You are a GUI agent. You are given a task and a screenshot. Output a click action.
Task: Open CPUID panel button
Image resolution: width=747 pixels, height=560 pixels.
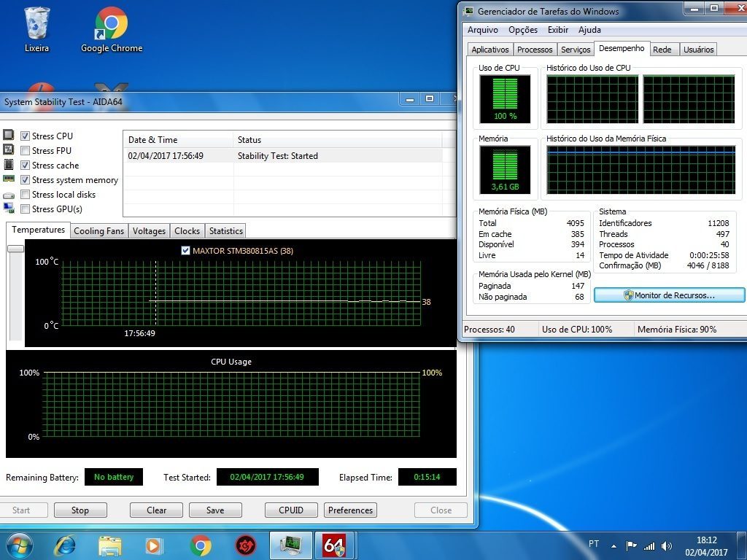click(291, 510)
